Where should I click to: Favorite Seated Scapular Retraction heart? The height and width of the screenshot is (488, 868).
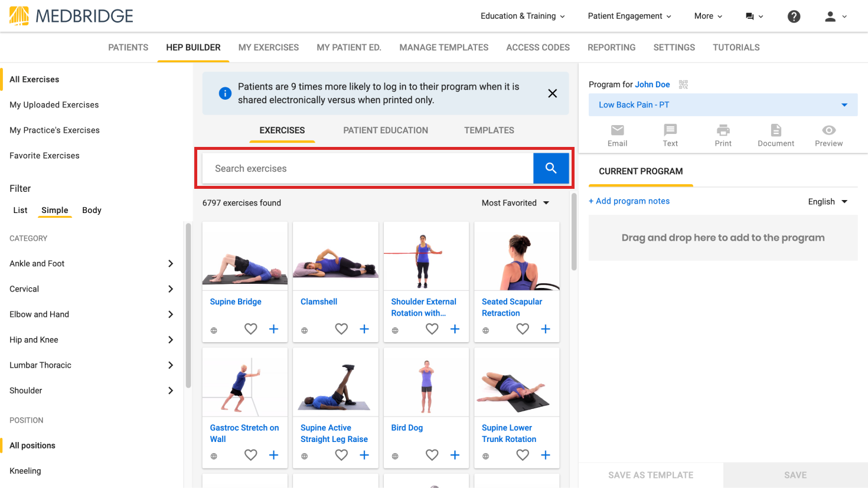click(523, 329)
